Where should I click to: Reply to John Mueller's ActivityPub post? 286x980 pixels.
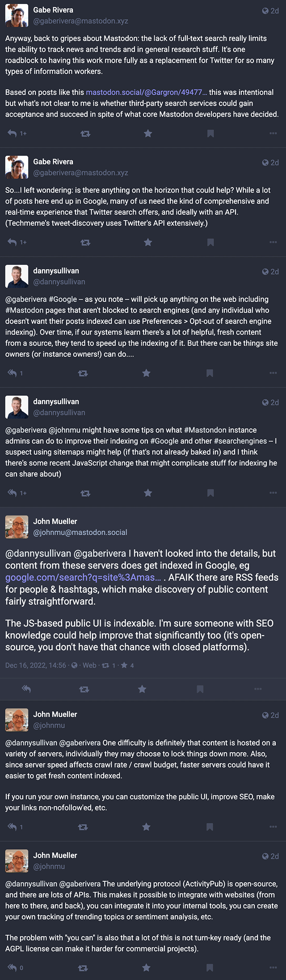coord(13,967)
